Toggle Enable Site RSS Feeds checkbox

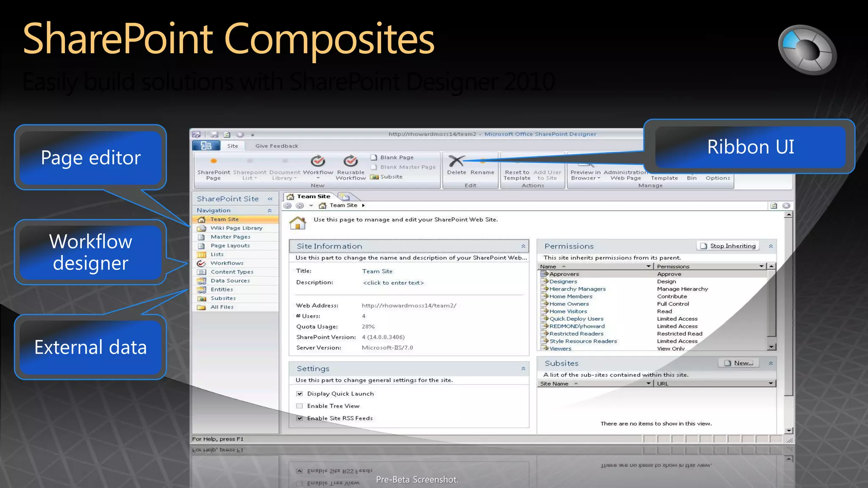pyautogui.click(x=300, y=419)
